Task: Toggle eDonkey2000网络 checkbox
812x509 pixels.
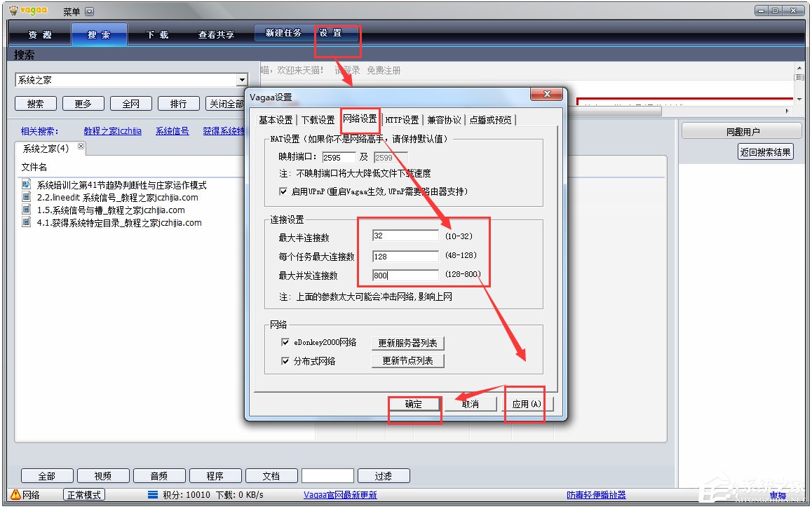Action: pos(285,341)
